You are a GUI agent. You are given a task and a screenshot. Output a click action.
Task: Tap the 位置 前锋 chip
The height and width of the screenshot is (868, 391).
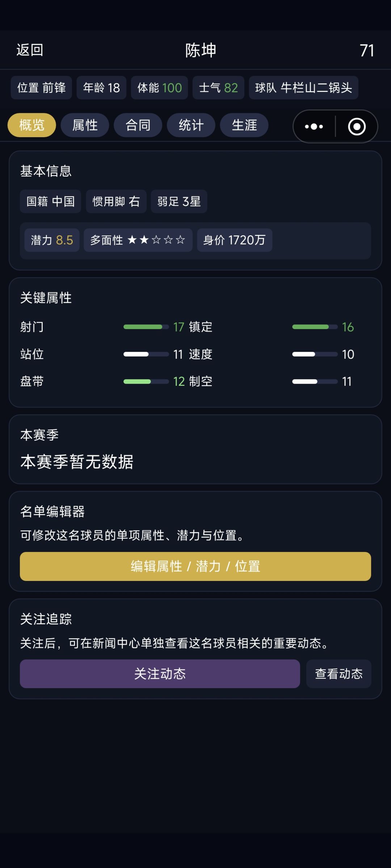coord(41,88)
